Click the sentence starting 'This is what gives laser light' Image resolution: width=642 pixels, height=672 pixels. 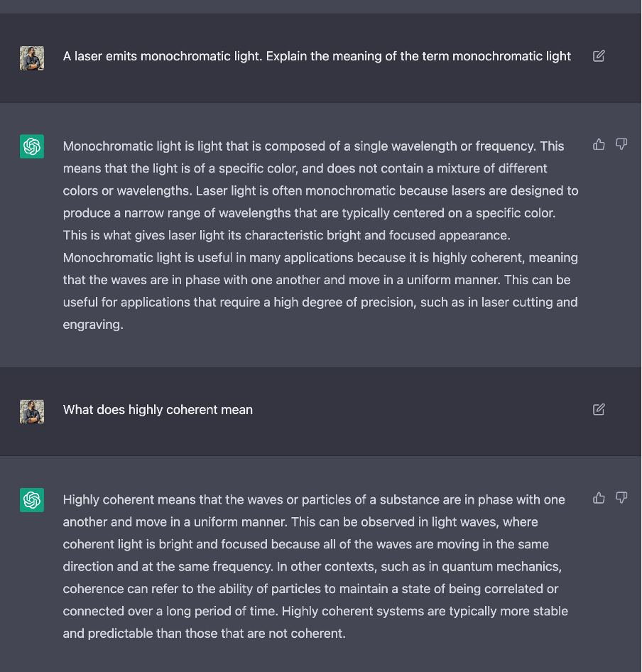(x=287, y=235)
